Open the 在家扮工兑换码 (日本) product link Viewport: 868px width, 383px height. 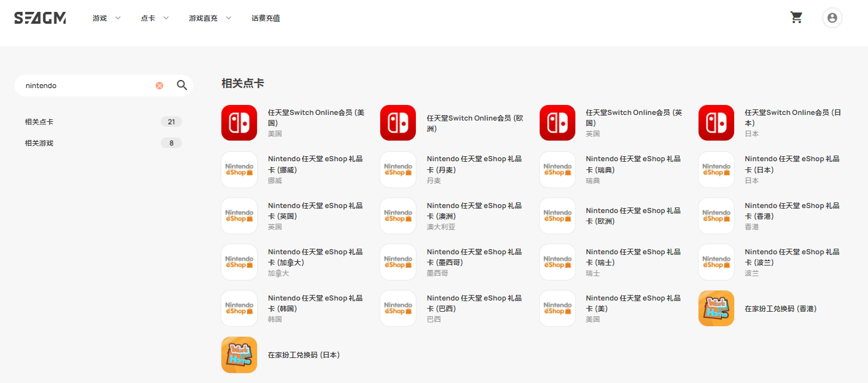coord(304,355)
